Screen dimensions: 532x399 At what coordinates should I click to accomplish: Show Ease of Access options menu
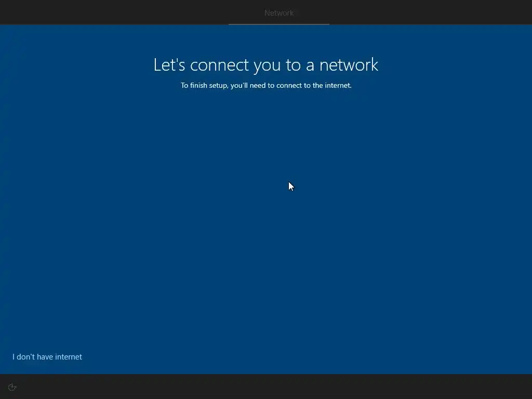coord(12,387)
